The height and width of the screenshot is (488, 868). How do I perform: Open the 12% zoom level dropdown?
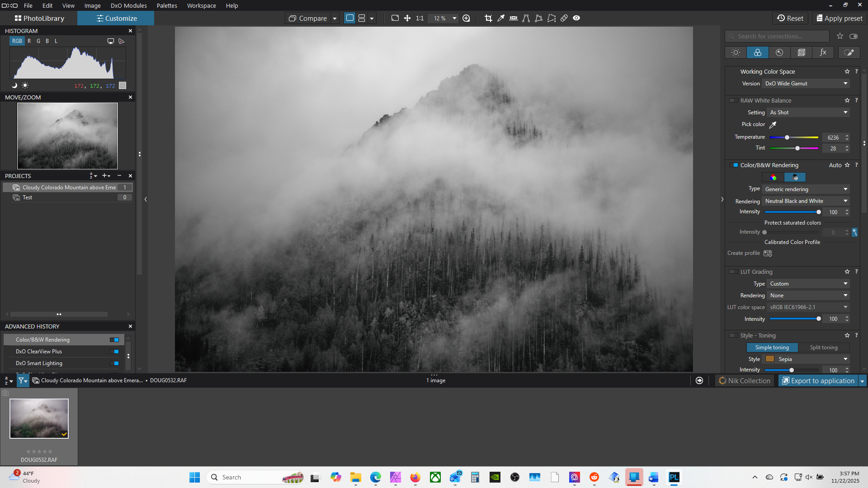(x=454, y=19)
